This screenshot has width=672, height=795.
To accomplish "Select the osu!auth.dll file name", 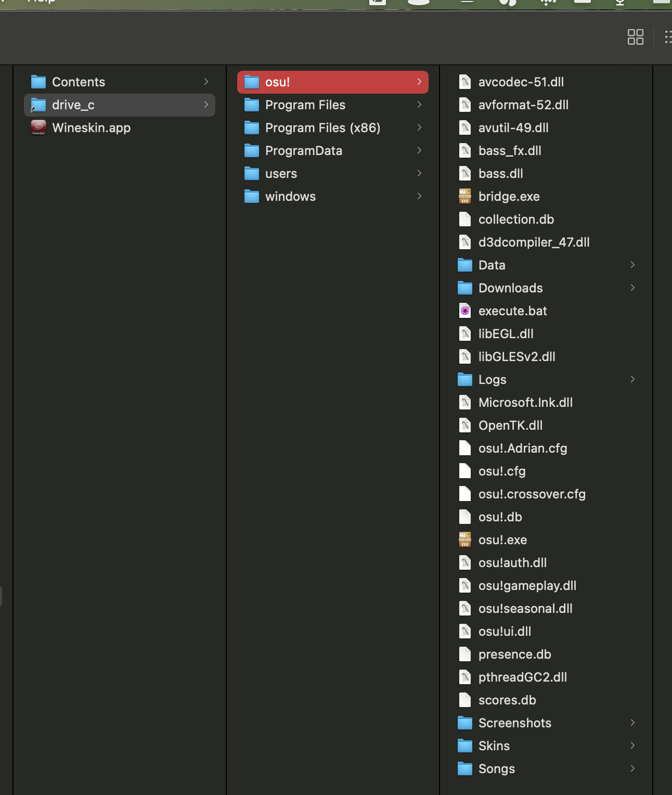I will pyautogui.click(x=512, y=562).
